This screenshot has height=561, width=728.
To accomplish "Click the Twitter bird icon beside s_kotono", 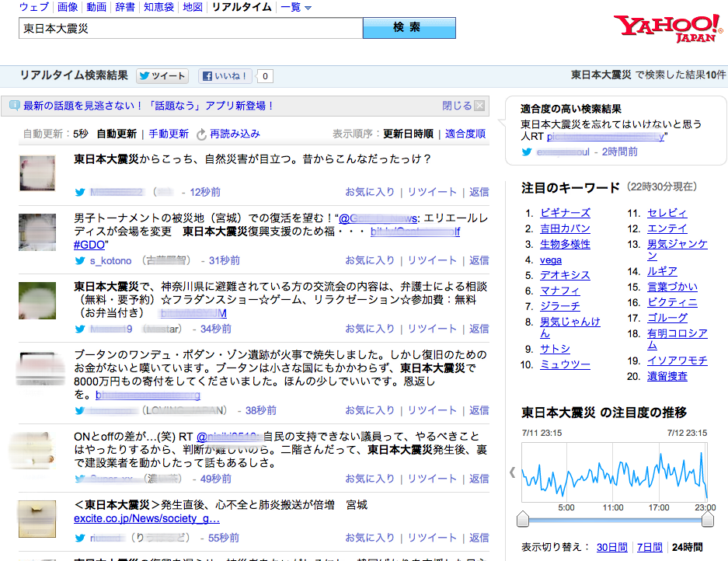I will (x=80, y=261).
